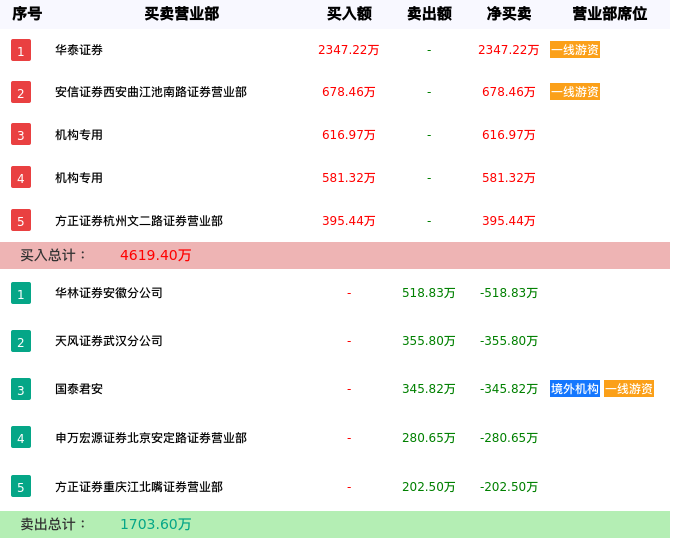Click the 一线游资 tag on 国泰君安 row
The image size is (676, 540).
(629, 389)
